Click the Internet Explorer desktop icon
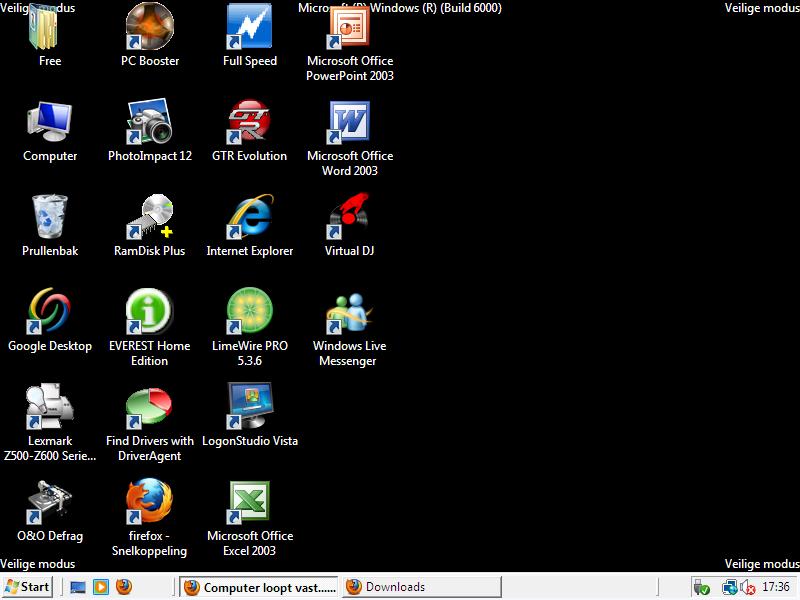800x600 pixels. 249,217
